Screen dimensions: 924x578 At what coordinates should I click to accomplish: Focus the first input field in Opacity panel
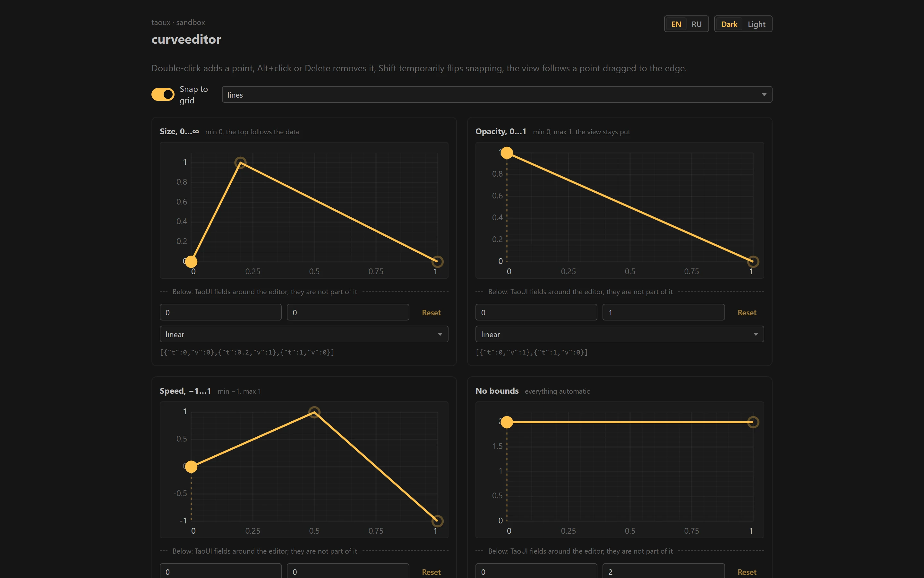tap(536, 312)
